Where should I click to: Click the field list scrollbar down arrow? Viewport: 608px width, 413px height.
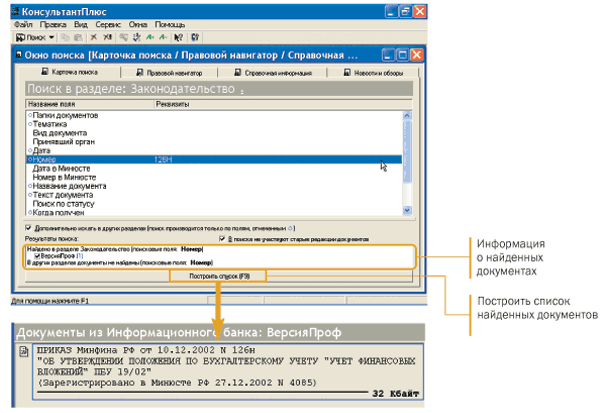click(407, 211)
